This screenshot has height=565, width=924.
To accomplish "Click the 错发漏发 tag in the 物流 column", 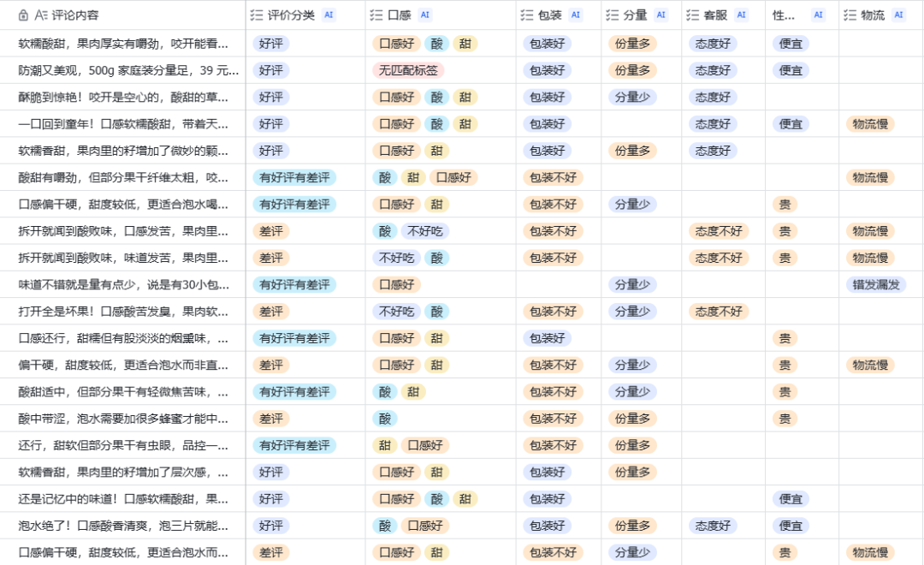I will [874, 284].
